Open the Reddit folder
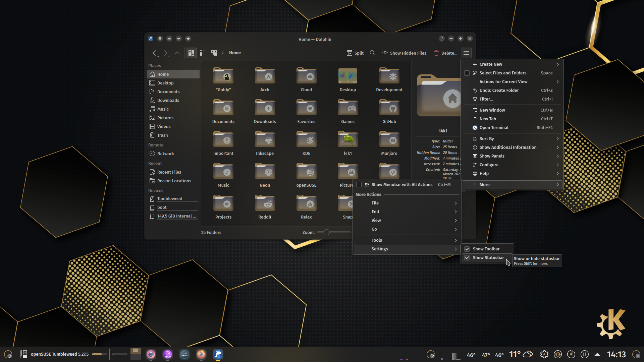Viewport: 644px width, 362px height. tap(265, 207)
